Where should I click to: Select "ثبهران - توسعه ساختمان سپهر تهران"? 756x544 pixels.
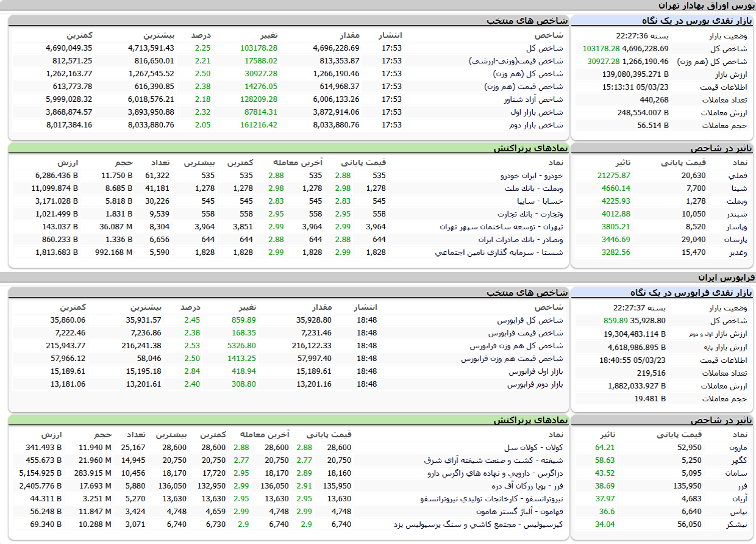pyautogui.click(x=502, y=227)
